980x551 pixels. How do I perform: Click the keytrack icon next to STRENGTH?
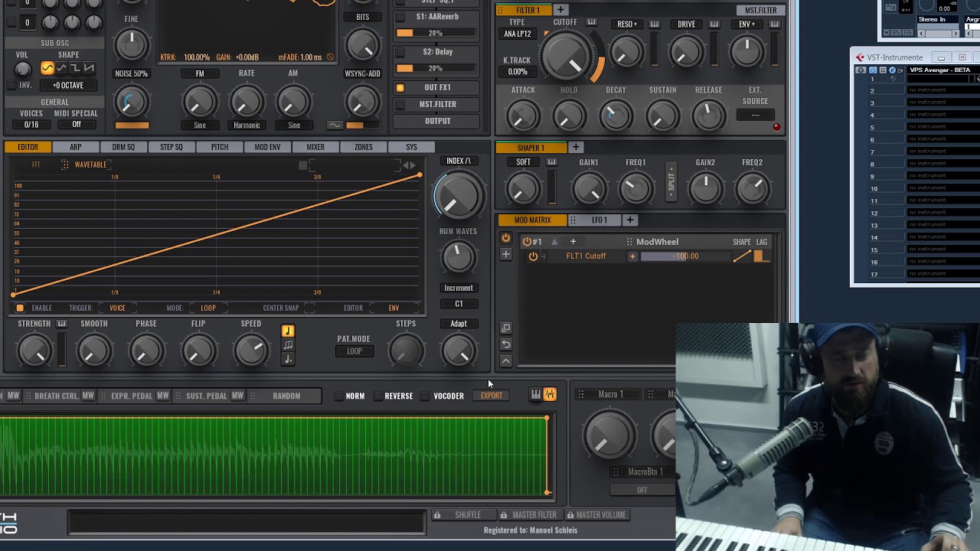pos(61,324)
